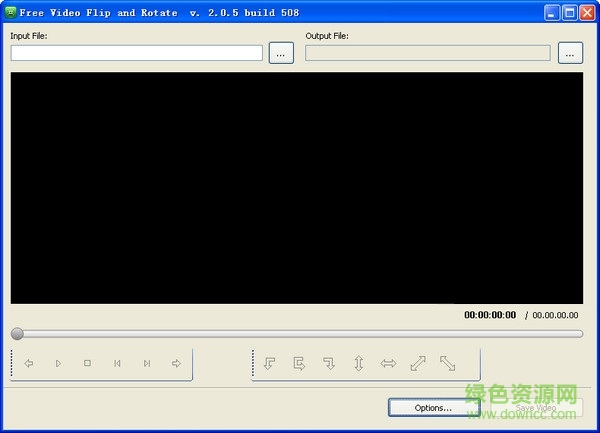Image resolution: width=600 pixels, height=433 pixels.
Task: Focus the Input File text field
Action: click(136, 53)
